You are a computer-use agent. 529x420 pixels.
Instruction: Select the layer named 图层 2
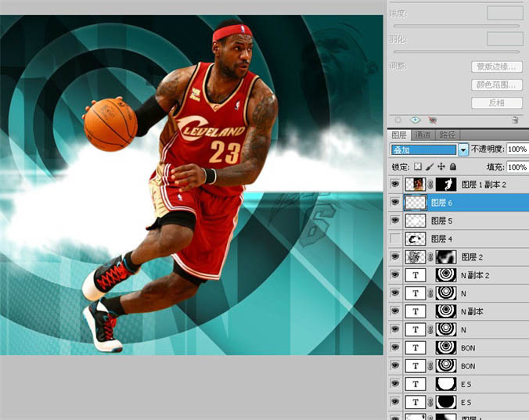(x=472, y=257)
